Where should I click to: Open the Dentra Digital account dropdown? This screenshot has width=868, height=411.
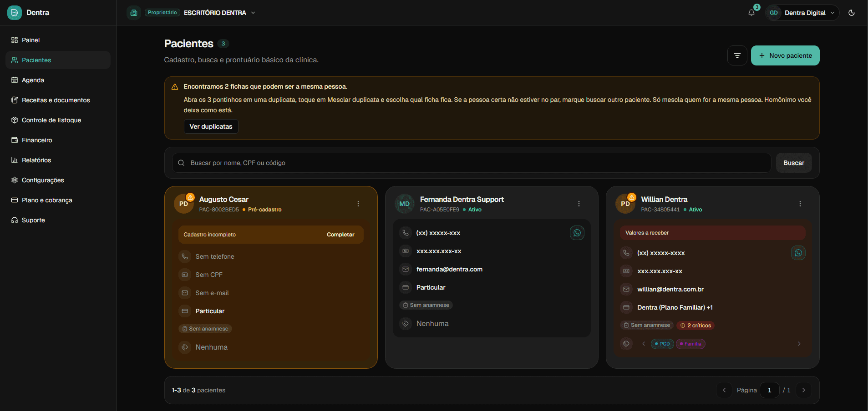pos(802,13)
